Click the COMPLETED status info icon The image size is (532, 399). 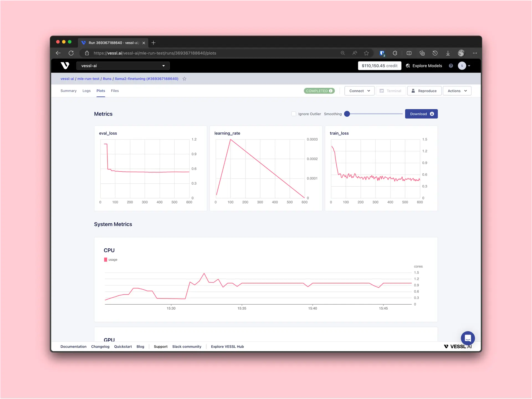pos(331,91)
